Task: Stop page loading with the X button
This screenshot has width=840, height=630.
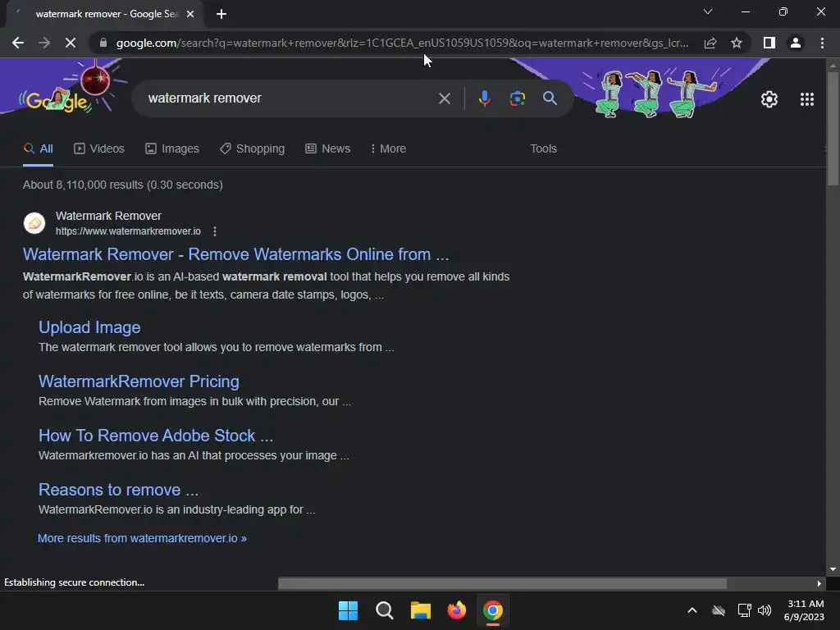Action: [x=71, y=43]
